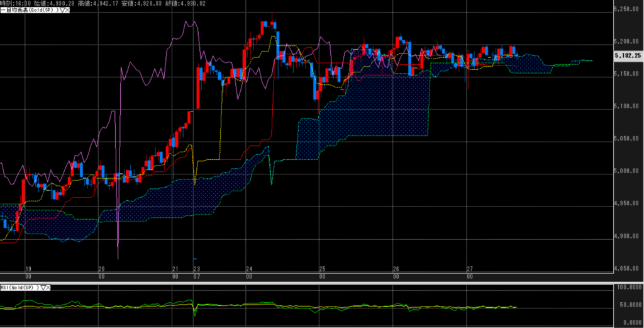Click the 時刻 16:00 time readout
The image size is (644, 328).
[15, 3]
